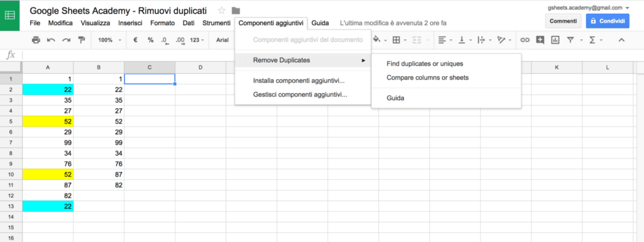
Task: Insert a chart using toolbar icon
Action: click(x=555, y=40)
